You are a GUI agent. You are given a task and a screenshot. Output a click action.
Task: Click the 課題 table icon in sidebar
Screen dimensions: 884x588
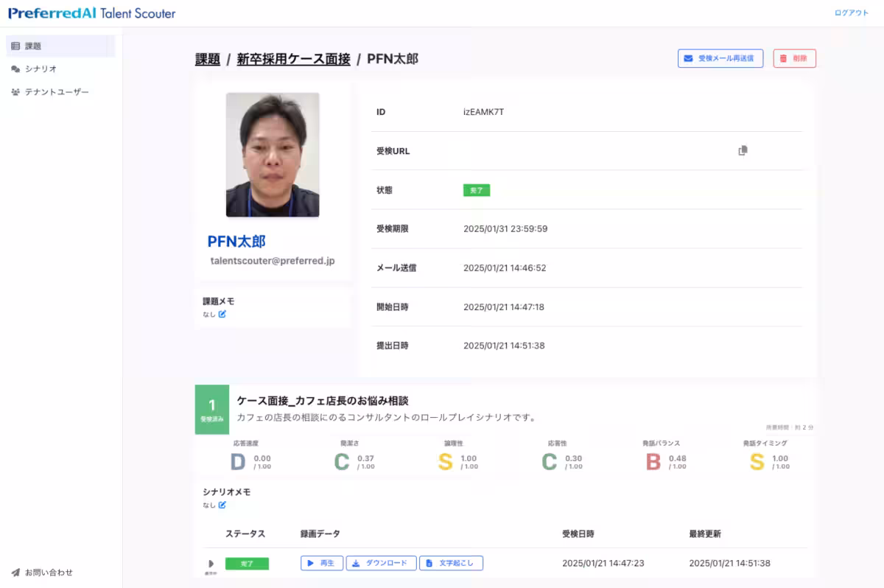[x=15, y=45]
